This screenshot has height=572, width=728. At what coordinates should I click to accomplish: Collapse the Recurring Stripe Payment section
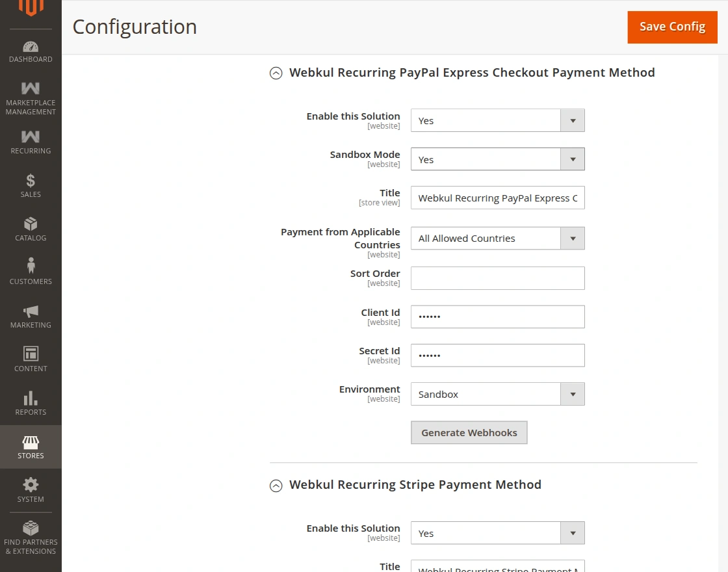pos(276,486)
